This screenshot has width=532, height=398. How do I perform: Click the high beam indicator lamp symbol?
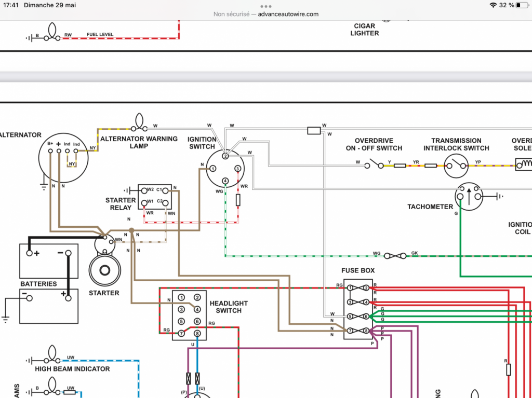click(x=52, y=354)
